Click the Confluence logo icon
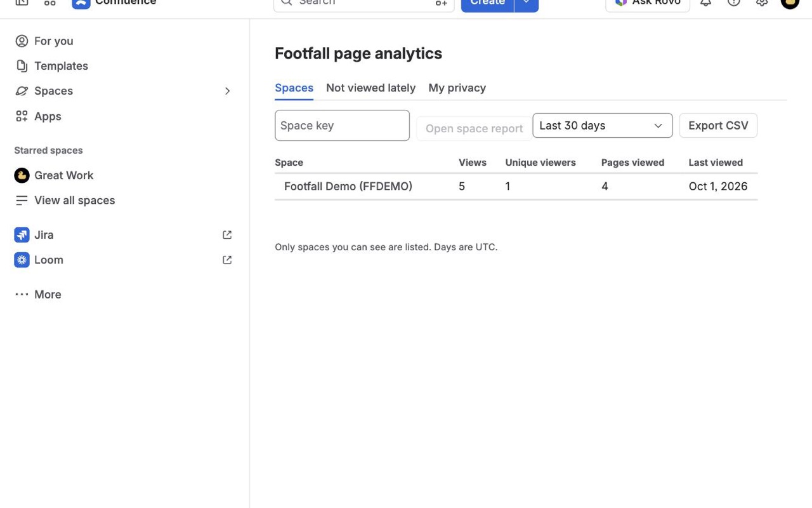 [x=81, y=3]
